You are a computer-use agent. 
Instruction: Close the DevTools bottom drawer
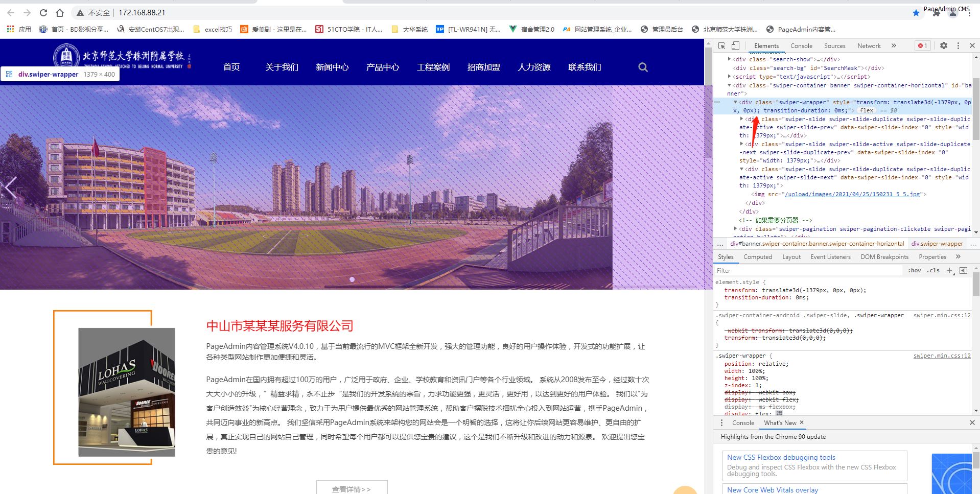click(x=972, y=422)
